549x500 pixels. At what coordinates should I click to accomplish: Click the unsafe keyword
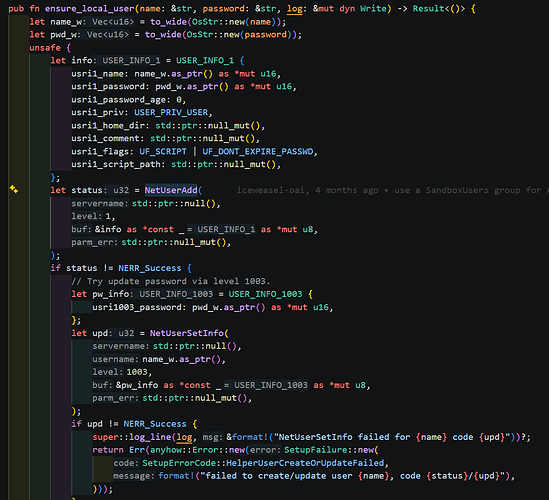(x=45, y=48)
